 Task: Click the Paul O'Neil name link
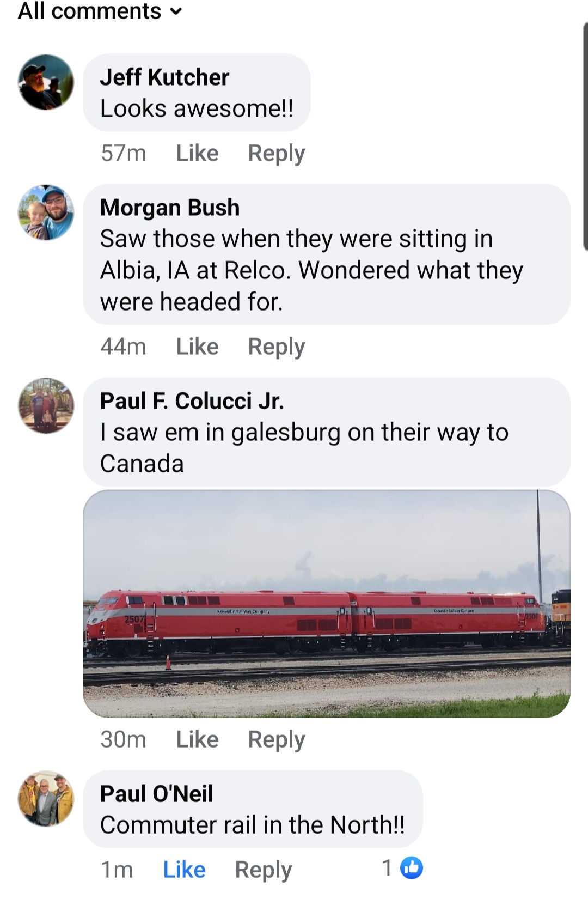click(x=156, y=794)
